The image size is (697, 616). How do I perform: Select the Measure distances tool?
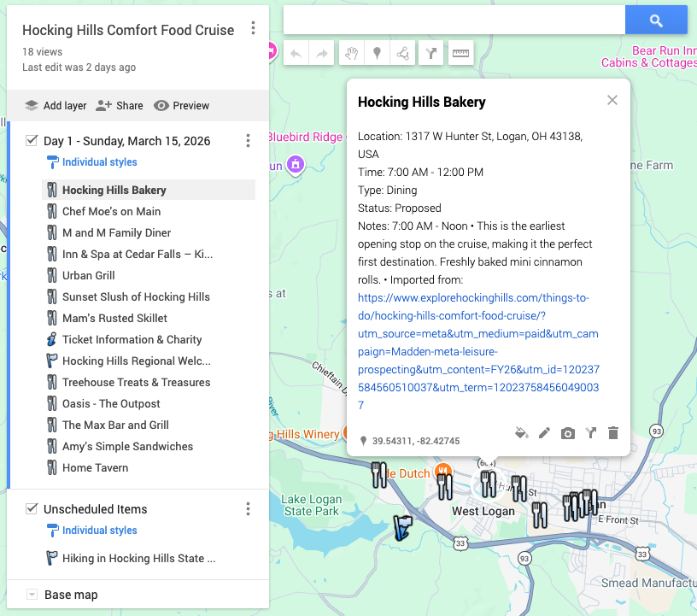[460, 52]
